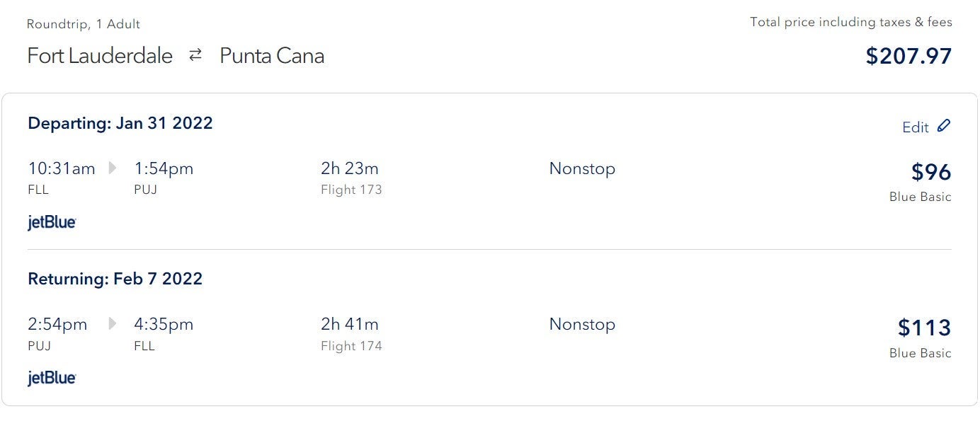Click the $207.97 total price
Image resolution: width=980 pixels, height=421 pixels.
[908, 56]
